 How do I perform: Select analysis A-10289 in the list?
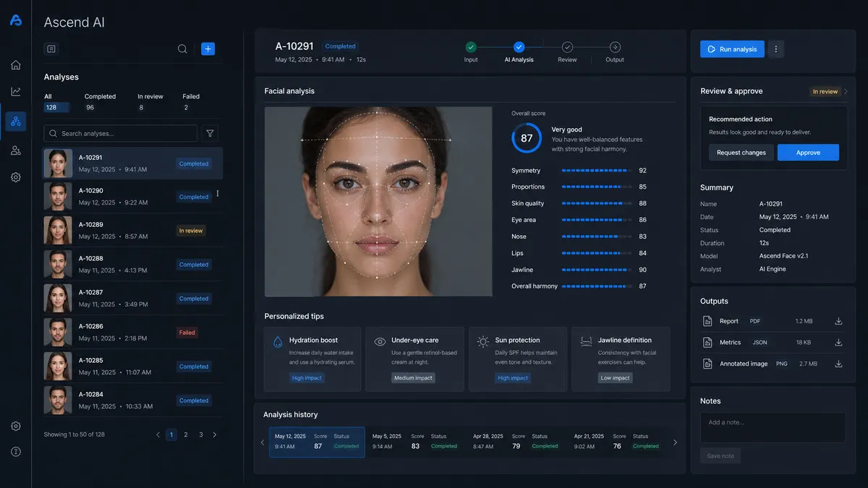(x=133, y=231)
